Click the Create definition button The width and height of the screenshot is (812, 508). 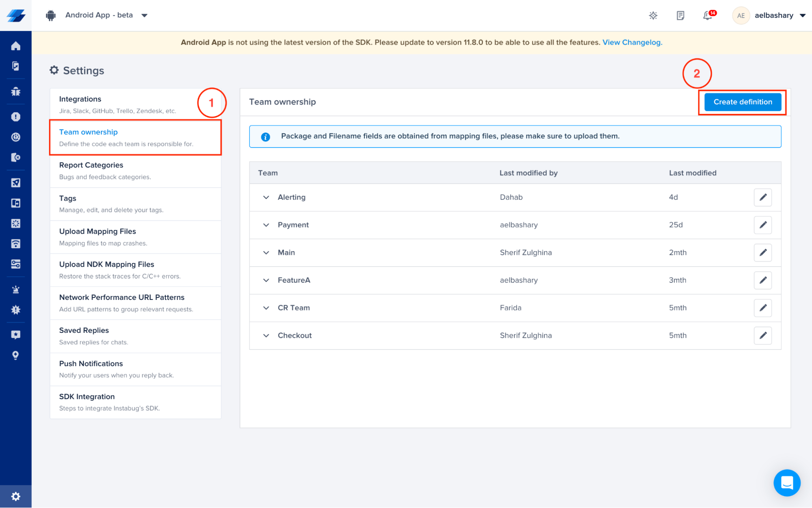coord(742,102)
